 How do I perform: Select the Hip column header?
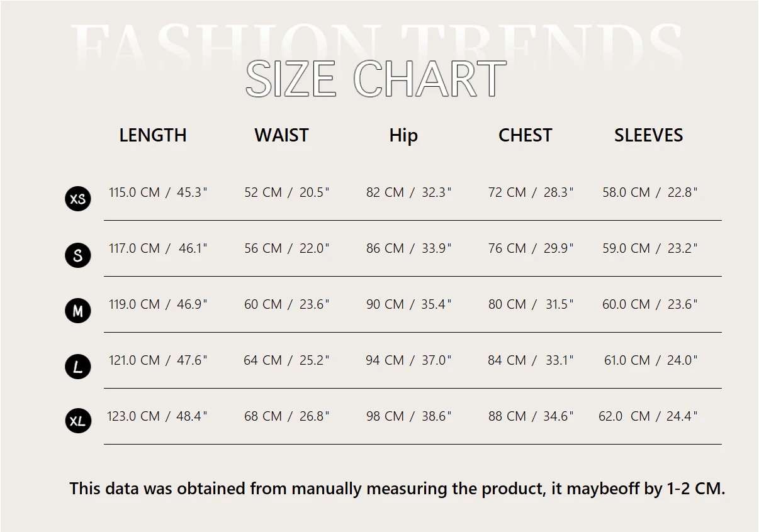(403, 135)
